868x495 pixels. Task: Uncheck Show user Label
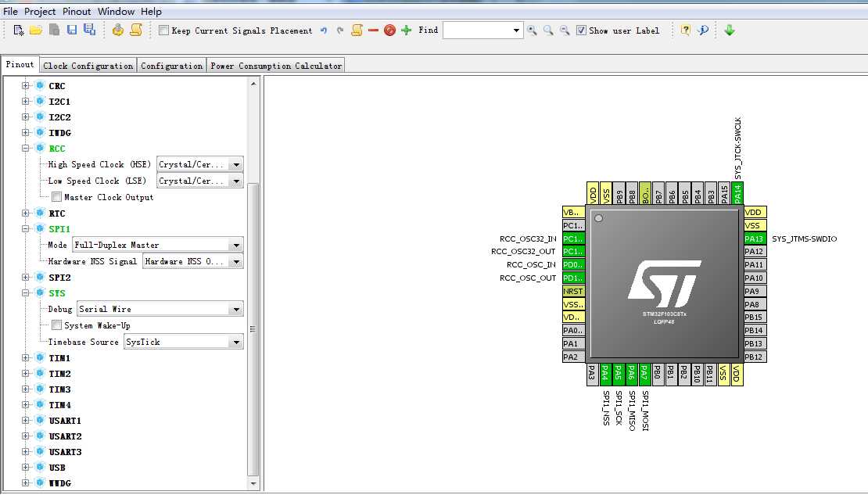tap(581, 30)
